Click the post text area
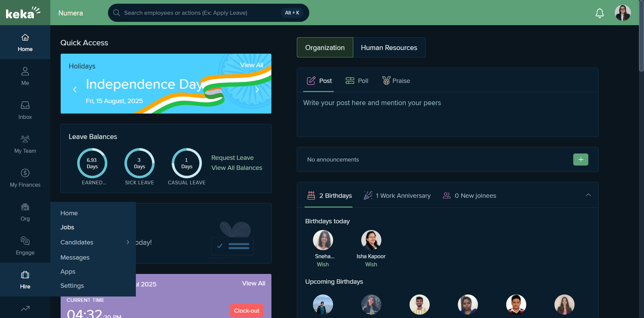The height and width of the screenshot is (318, 644). click(448, 114)
